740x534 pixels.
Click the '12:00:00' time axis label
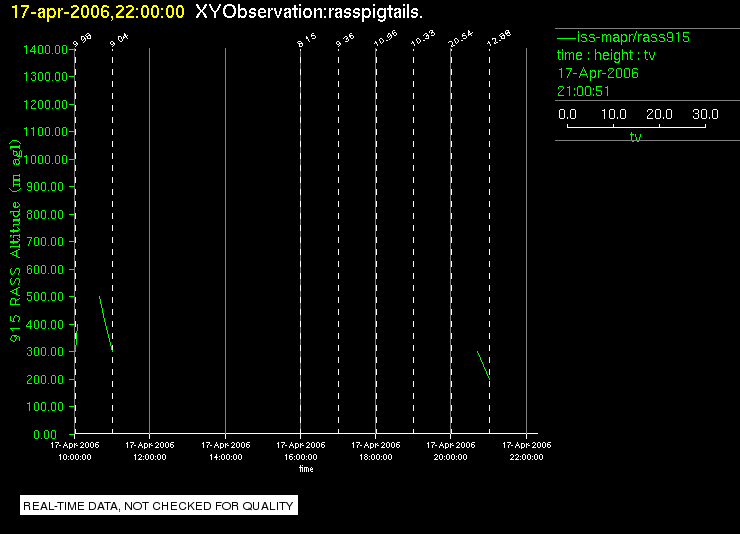point(150,457)
